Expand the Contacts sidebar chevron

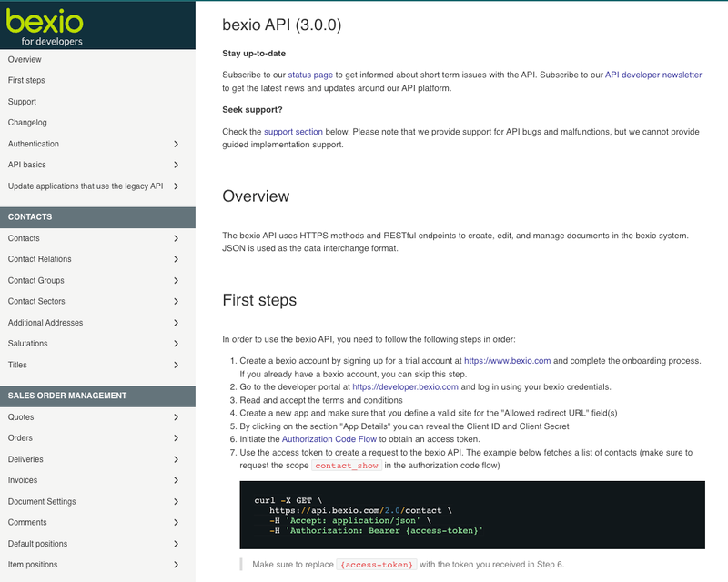tap(176, 238)
